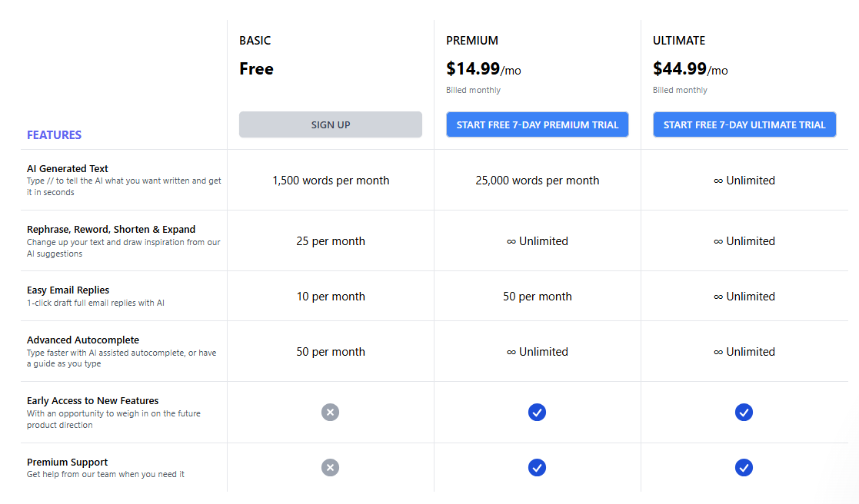Image resolution: width=859 pixels, height=504 pixels.
Task: Select the Premium Early Access checkmark icon
Action: coord(537,412)
